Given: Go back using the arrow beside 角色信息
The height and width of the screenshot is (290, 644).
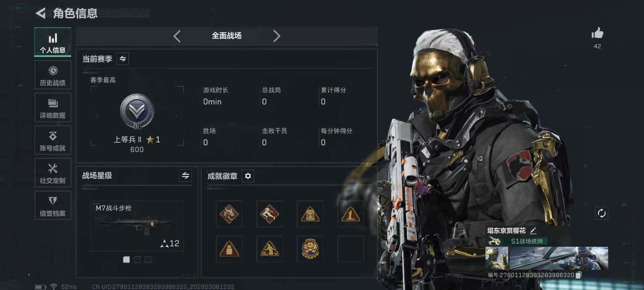Looking at the screenshot, I should pos(41,13).
